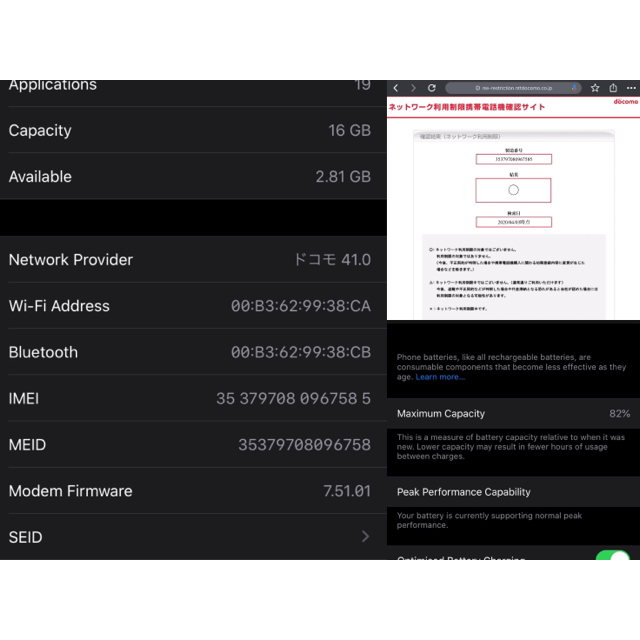Viewport: 640px width, 640px height.
Task: Bookmark the page with the star icon
Action: [595, 88]
